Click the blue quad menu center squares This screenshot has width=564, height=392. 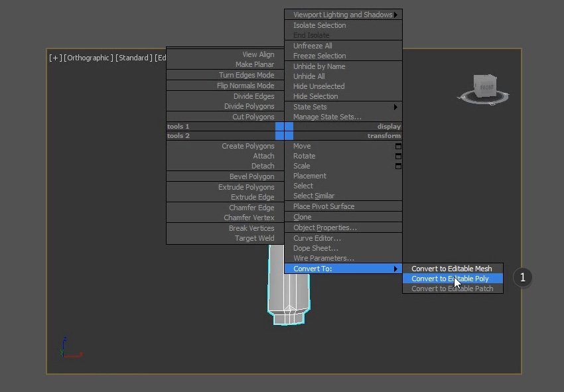[x=284, y=131]
